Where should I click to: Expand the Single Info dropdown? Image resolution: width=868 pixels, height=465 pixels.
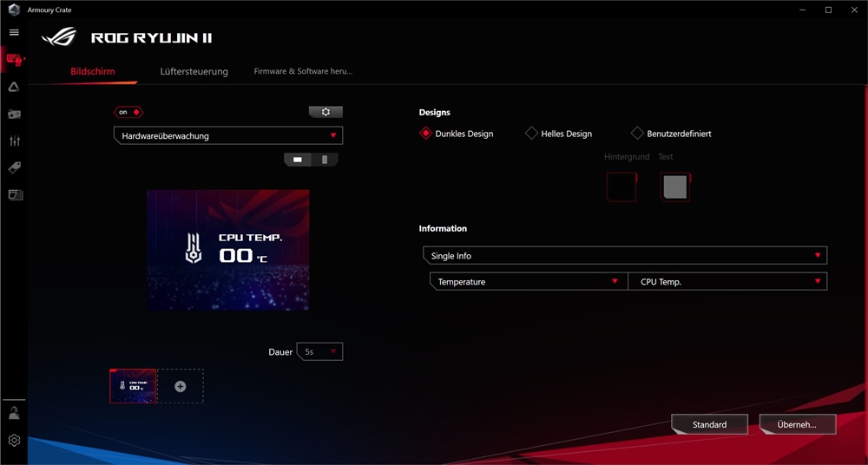click(x=625, y=256)
